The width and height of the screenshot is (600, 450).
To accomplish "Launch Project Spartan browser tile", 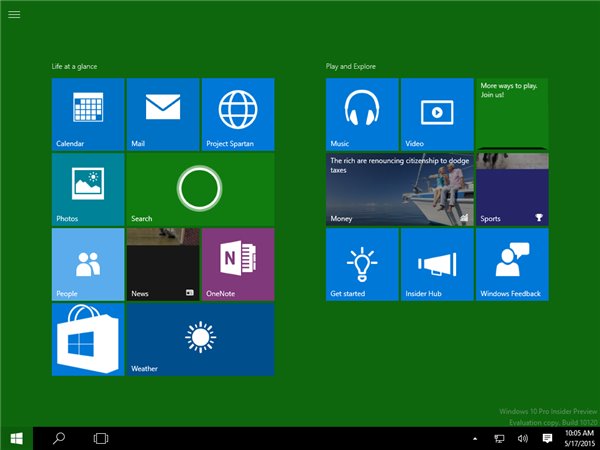I will [238, 114].
